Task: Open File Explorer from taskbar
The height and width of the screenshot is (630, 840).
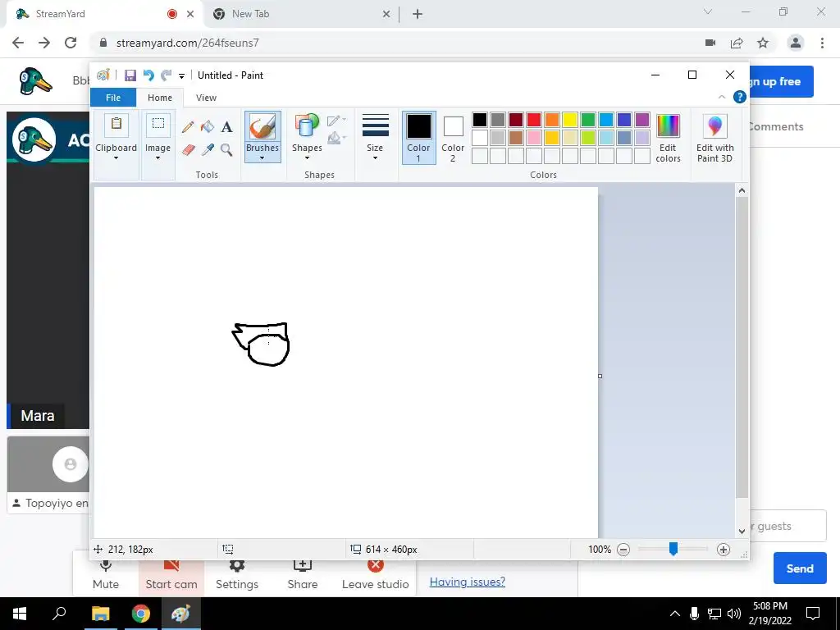Action: click(100, 614)
